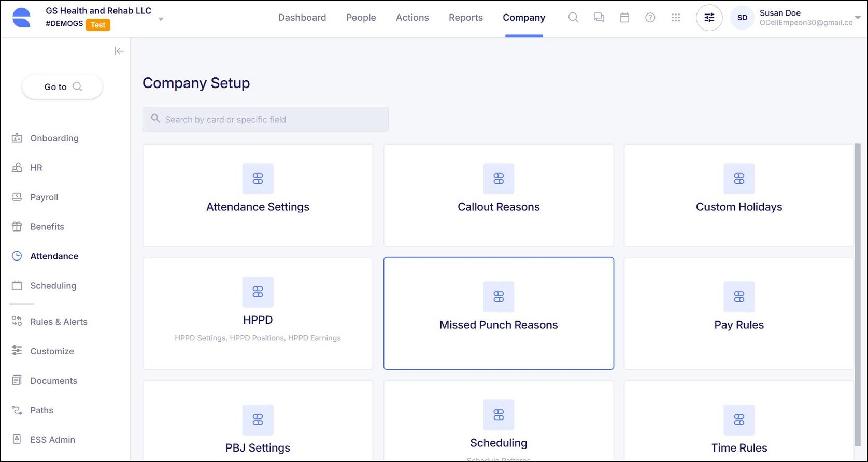868x462 pixels.
Task: Go to Rules & Alerts in sidebar
Action: [x=59, y=322]
